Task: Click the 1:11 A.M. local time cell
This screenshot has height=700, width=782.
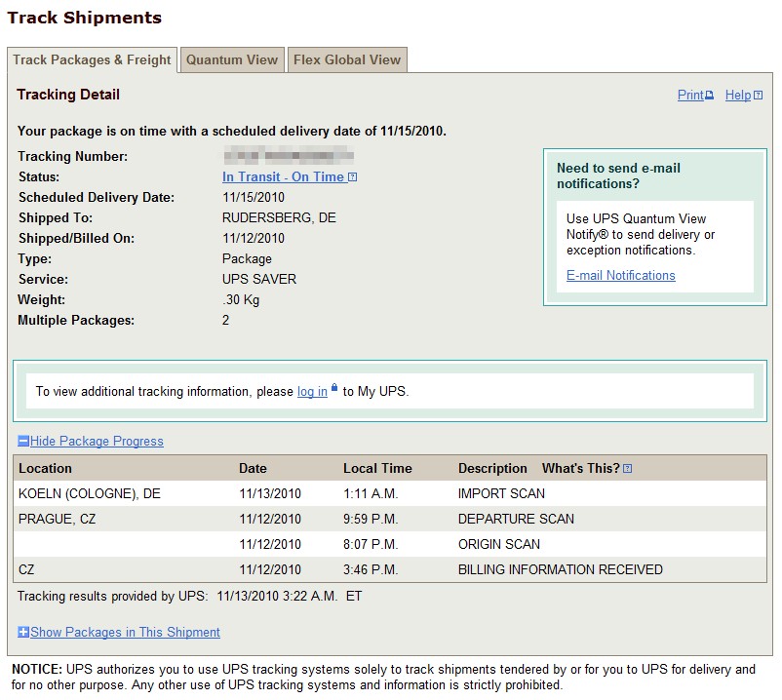Action: (371, 493)
